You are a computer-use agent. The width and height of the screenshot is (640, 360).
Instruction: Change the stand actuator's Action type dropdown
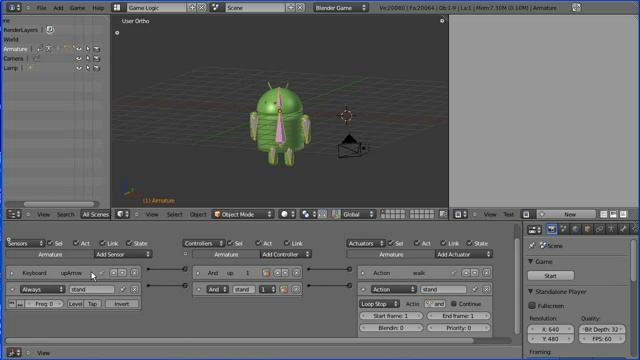point(393,289)
